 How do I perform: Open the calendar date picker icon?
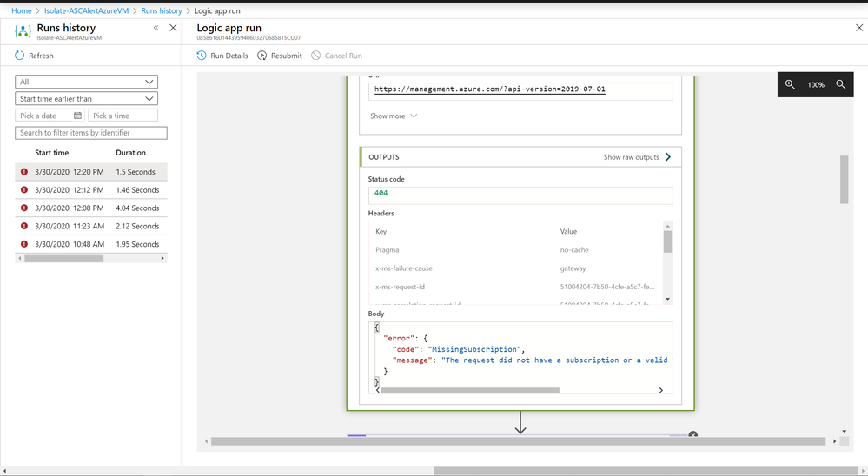(77, 116)
